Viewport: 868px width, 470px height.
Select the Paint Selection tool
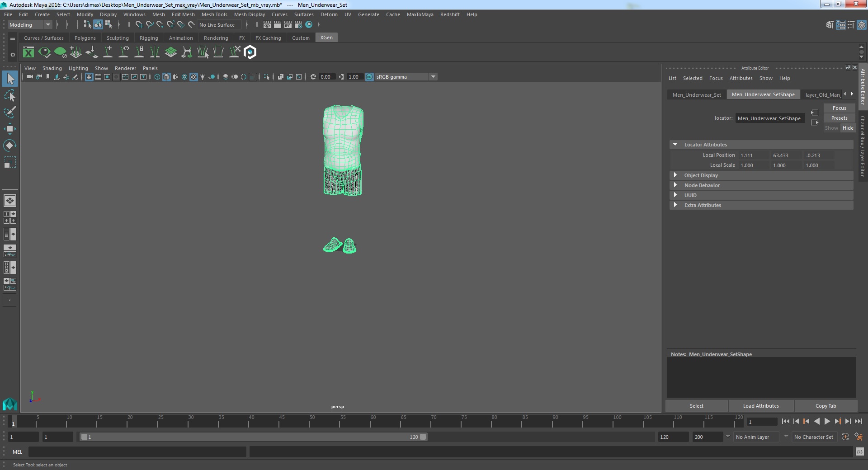tap(10, 112)
